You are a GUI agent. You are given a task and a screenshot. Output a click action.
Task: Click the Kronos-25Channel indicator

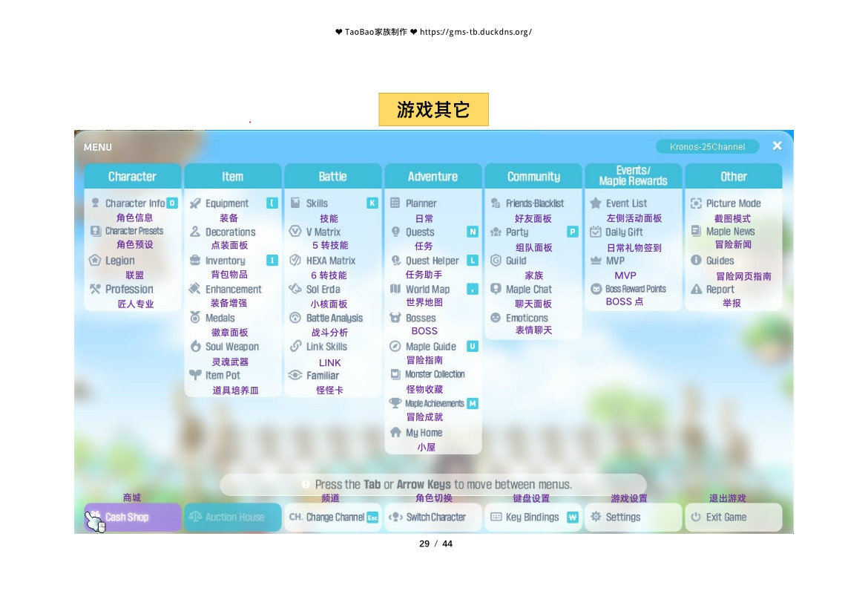707,147
